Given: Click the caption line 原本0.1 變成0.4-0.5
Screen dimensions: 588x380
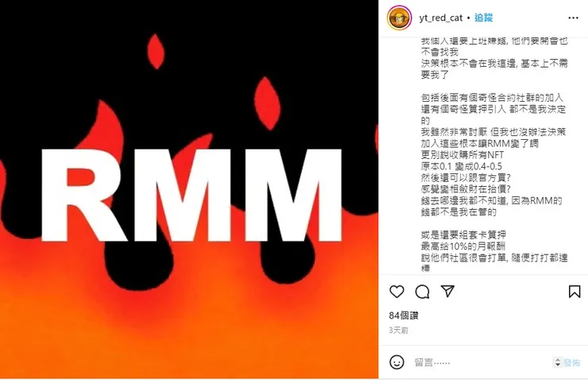Looking at the screenshot, I should click(x=461, y=166).
